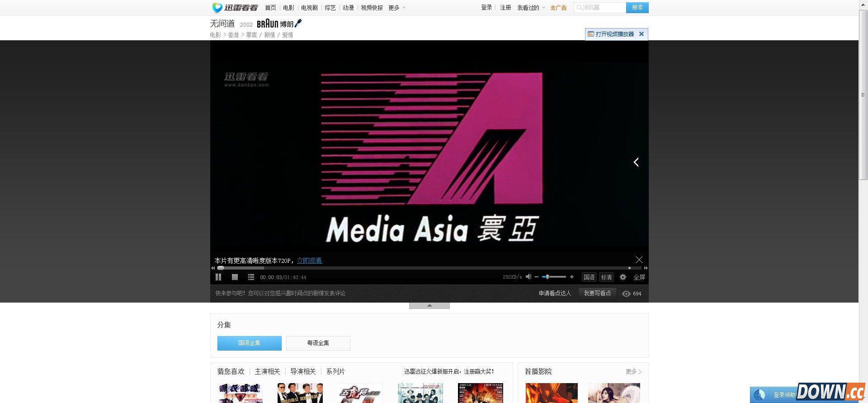Change video quality via 标清 button
The width and height of the screenshot is (868, 403).
click(607, 277)
